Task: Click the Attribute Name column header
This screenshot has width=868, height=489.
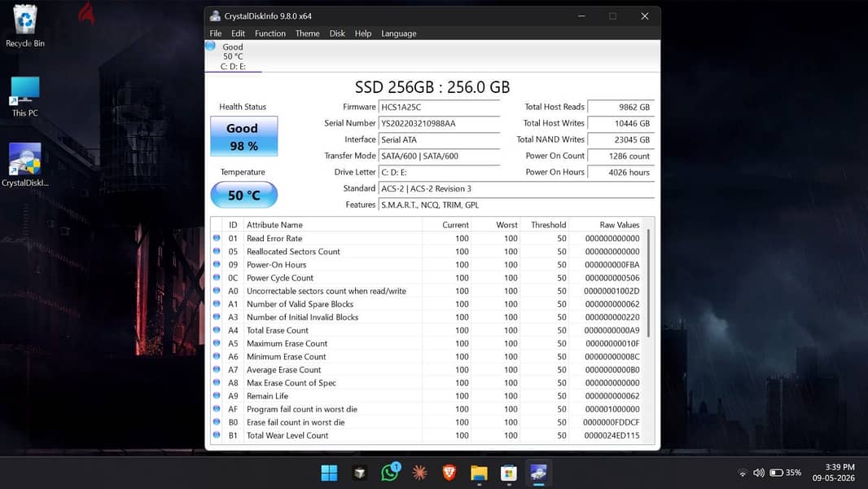Action: pyautogui.click(x=333, y=225)
